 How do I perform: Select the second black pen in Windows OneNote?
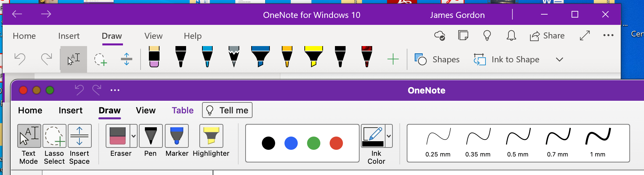pyautogui.click(x=340, y=57)
